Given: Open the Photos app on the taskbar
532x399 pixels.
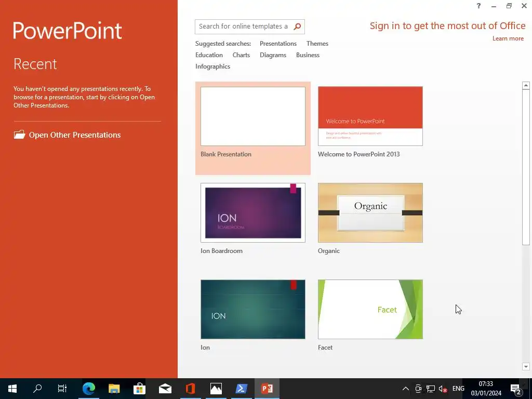Looking at the screenshot, I should (216, 389).
